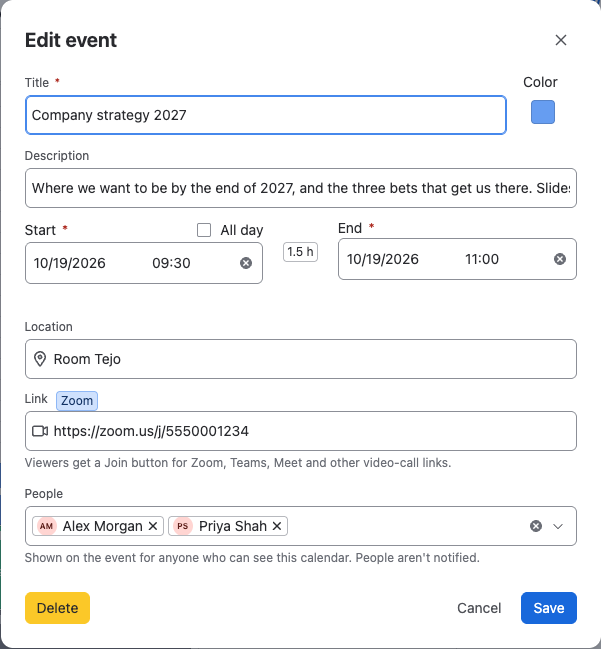The image size is (601, 649).
Task: Delete this event
Action: click(x=57, y=608)
